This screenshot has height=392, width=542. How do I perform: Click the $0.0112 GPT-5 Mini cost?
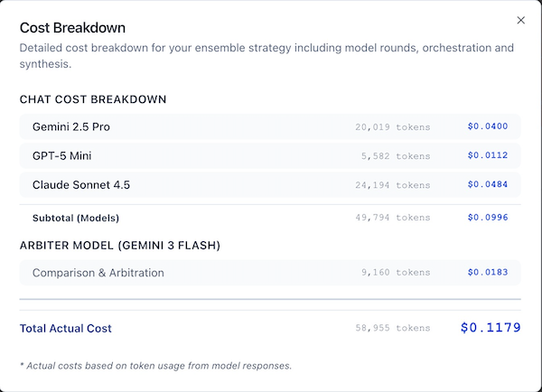click(x=488, y=155)
